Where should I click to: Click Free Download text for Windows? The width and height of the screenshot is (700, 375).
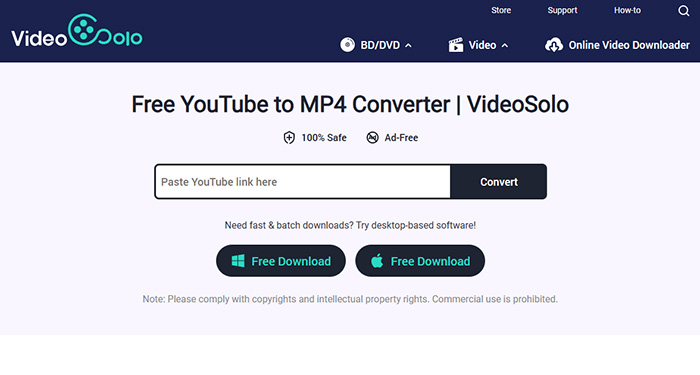(x=291, y=261)
